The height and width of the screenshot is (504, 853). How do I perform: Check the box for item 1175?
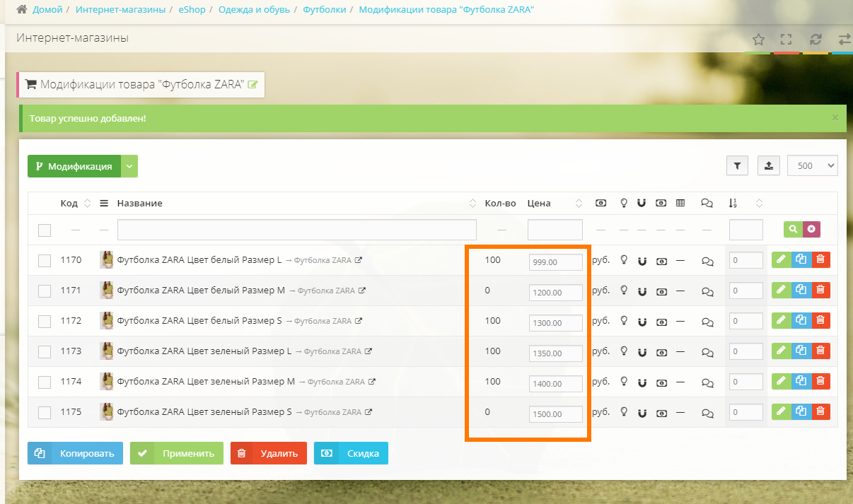(45, 412)
